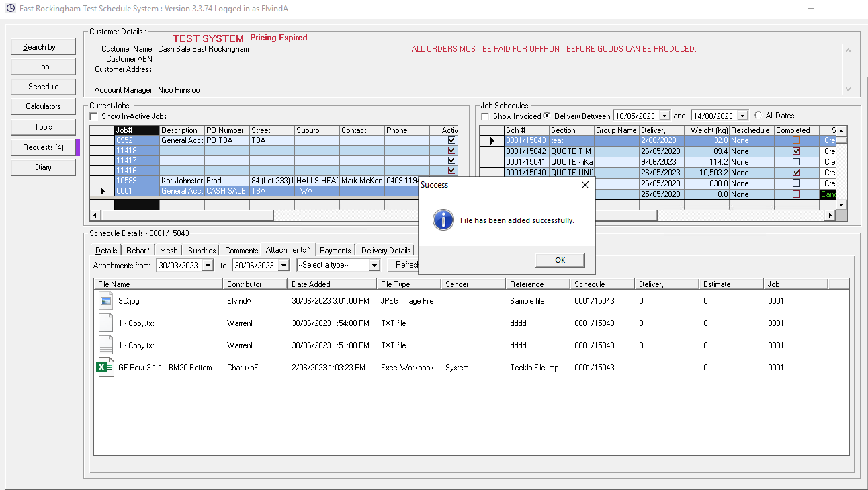868x490 pixels.
Task: Sort attachments by File Name column header
Action: (x=159, y=284)
